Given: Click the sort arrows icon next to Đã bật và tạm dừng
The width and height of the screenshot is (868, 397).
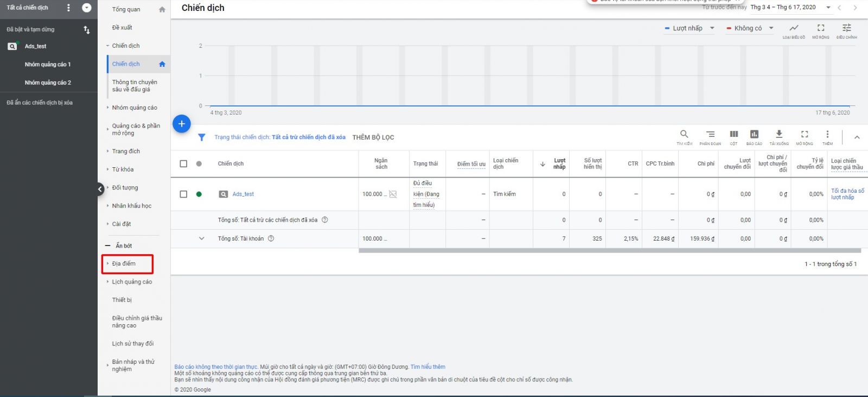Looking at the screenshot, I should [x=87, y=30].
